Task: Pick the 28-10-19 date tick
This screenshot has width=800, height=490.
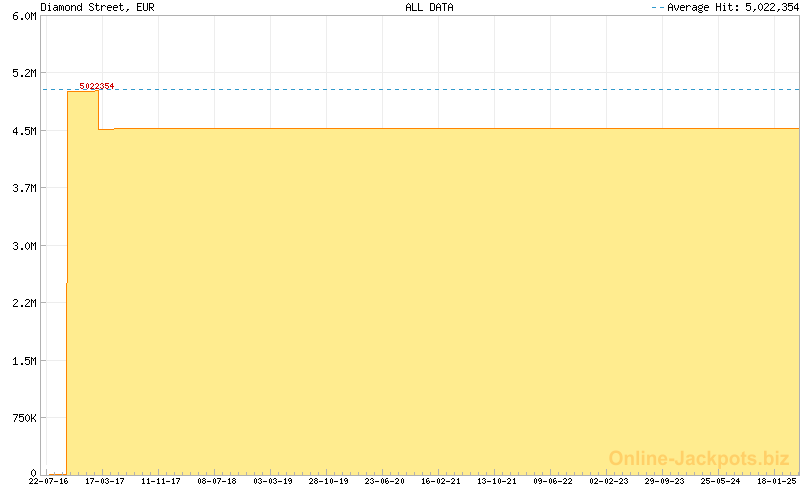Action: tap(328, 481)
